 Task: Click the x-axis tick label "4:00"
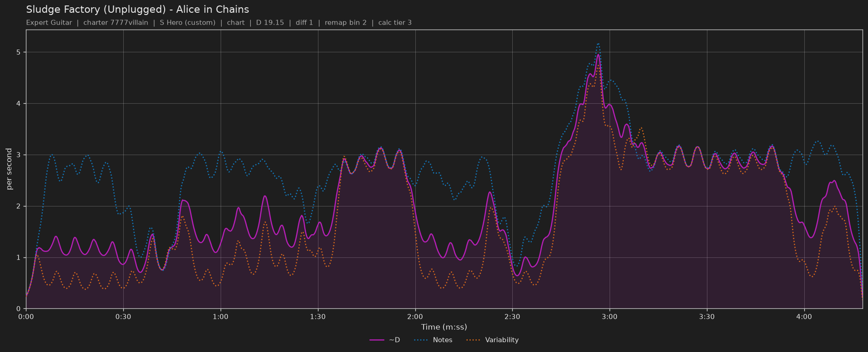tap(804, 317)
